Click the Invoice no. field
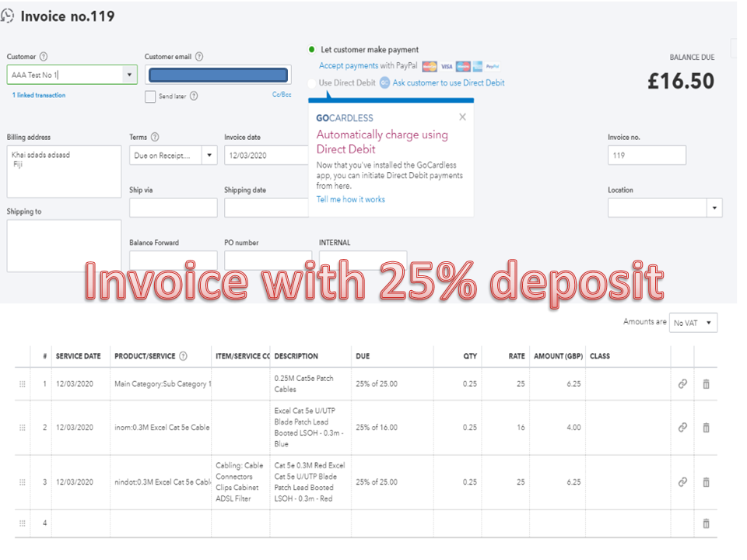The height and width of the screenshot is (560, 747). [x=647, y=156]
